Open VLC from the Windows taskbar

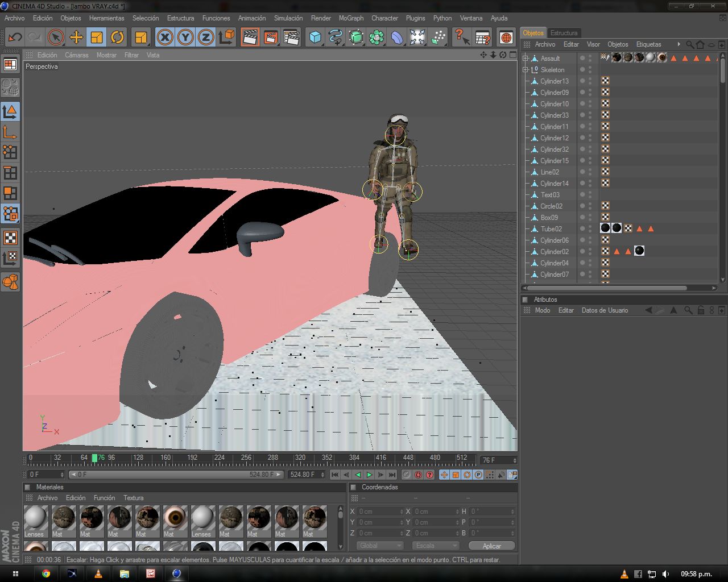[x=98, y=573]
